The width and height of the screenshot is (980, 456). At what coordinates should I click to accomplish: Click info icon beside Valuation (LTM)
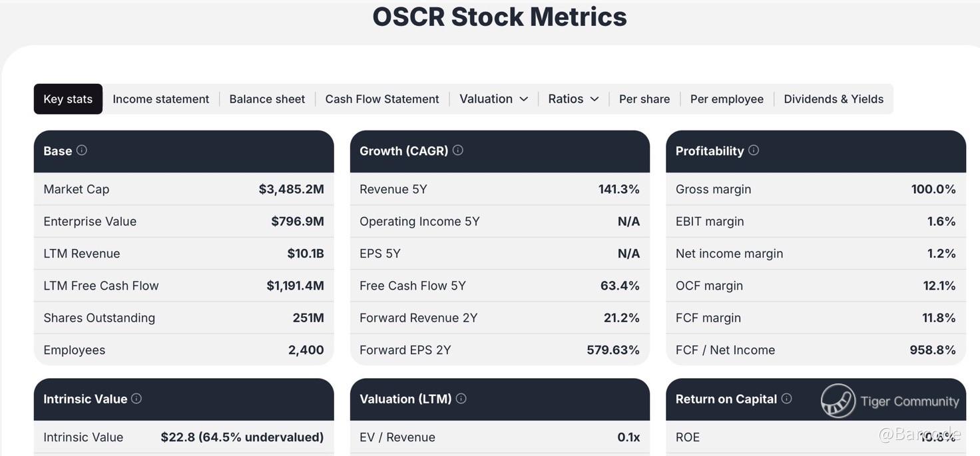click(461, 399)
